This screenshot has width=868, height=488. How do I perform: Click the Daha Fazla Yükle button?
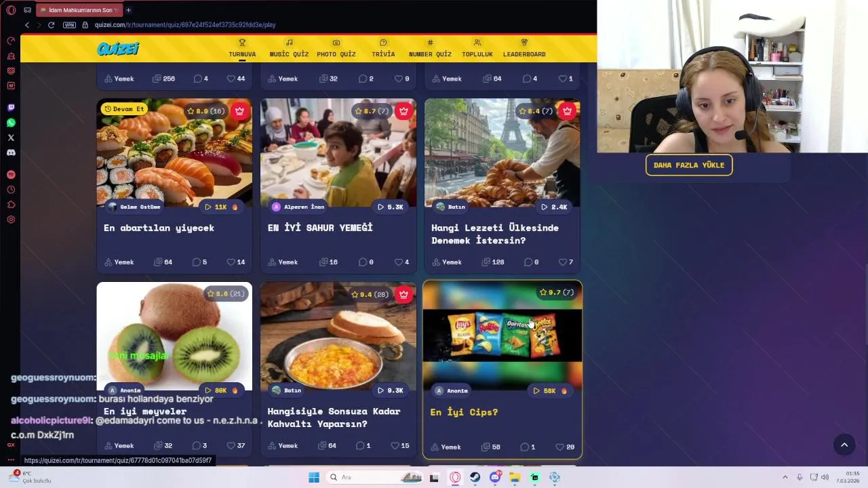tap(689, 165)
